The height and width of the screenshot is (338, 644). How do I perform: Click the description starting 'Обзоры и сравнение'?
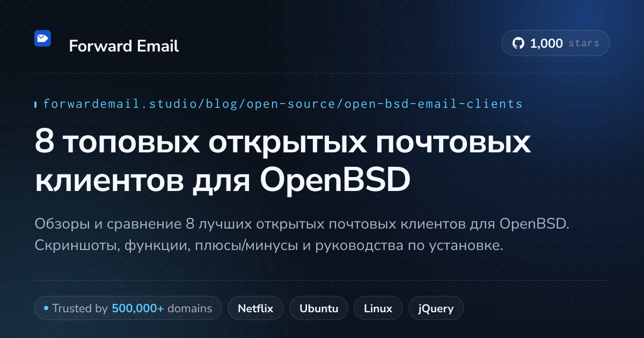301,235
